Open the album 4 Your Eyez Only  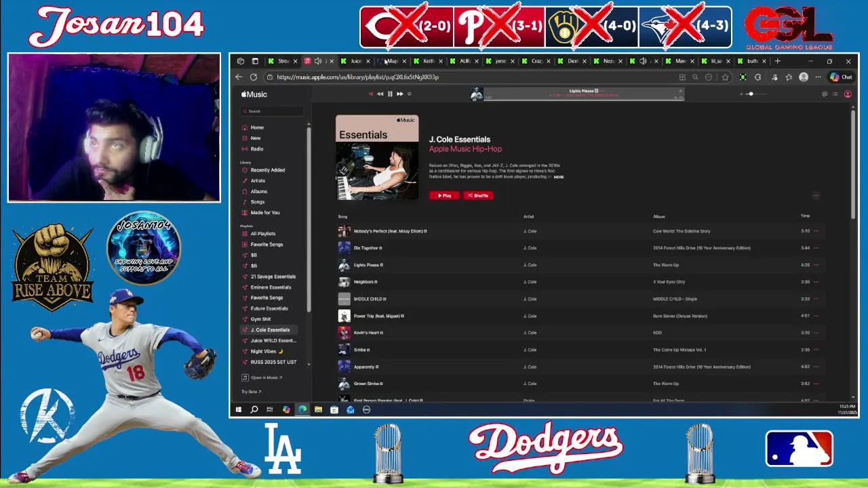669,282
